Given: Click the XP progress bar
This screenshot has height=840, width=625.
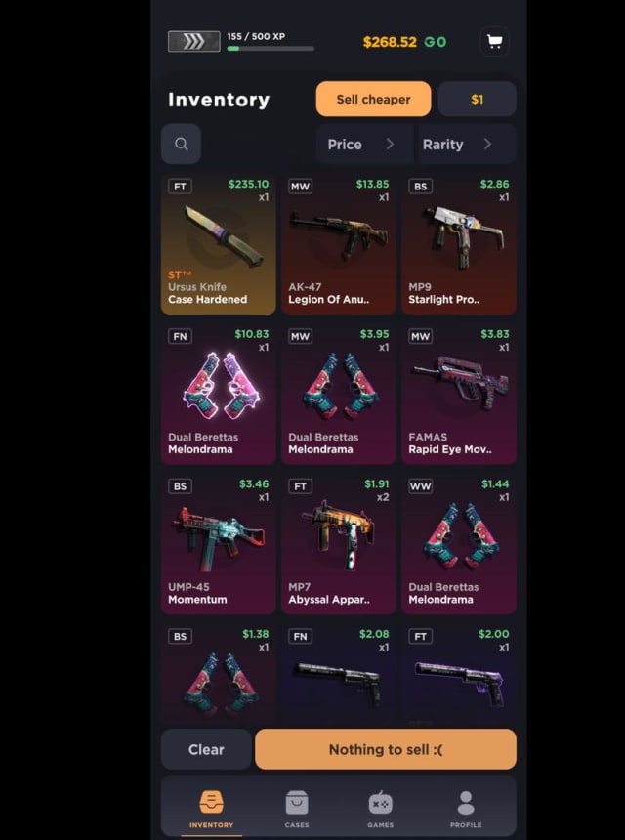Looking at the screenshot, I should coord(271,49).
